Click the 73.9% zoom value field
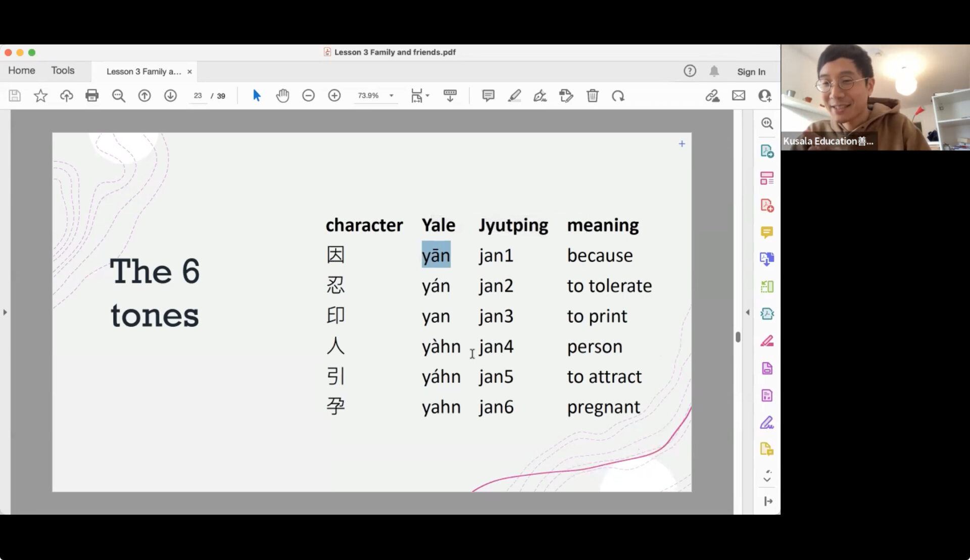The height and width of the screenshot is (560, 970). [x=368, y=95]
